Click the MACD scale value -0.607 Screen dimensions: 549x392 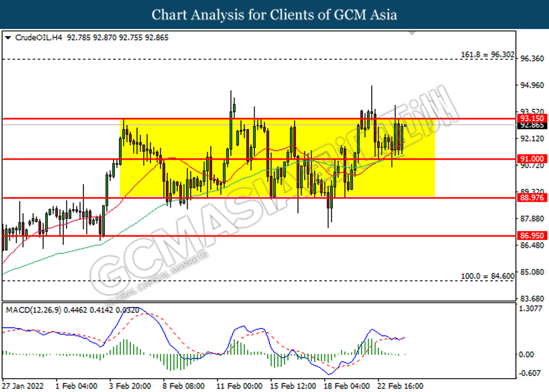530,373
